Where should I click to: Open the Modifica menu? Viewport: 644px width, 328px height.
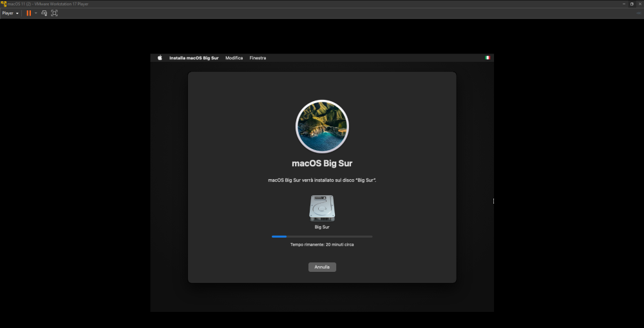pyautogui.click(x=234, y=58)
